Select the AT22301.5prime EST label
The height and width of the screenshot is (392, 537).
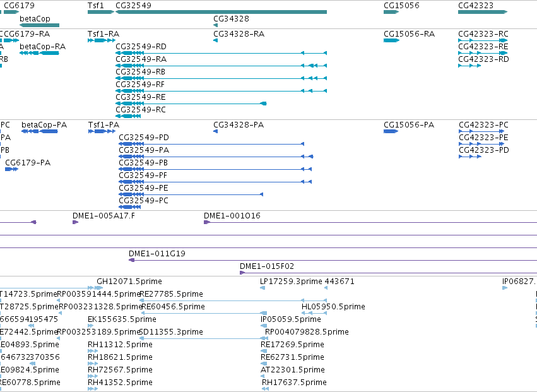point(292,371)
